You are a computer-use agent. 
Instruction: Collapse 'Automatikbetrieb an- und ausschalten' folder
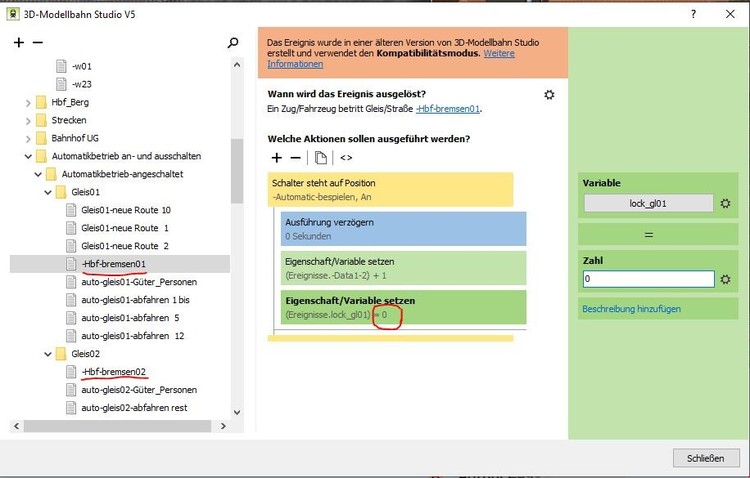28,156
